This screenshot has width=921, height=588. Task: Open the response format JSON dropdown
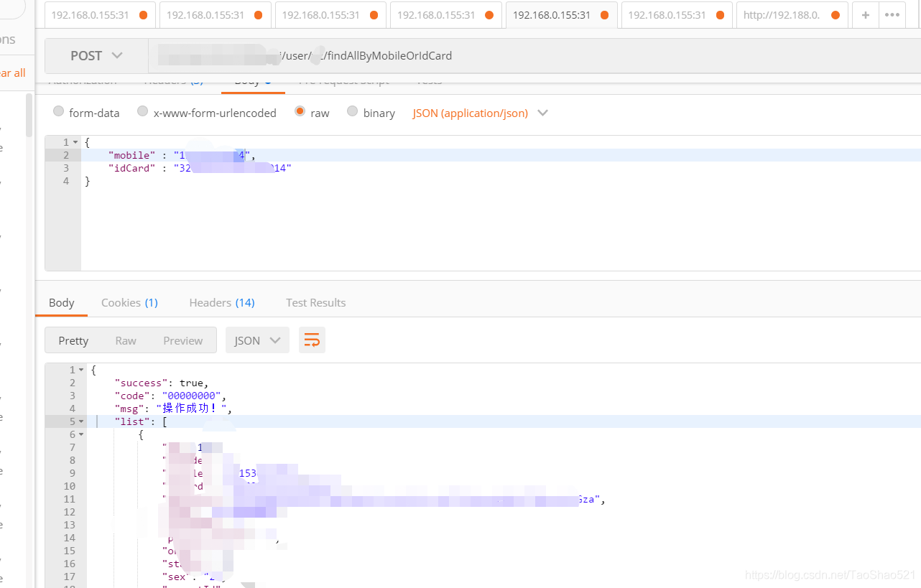tap(257, 340)
